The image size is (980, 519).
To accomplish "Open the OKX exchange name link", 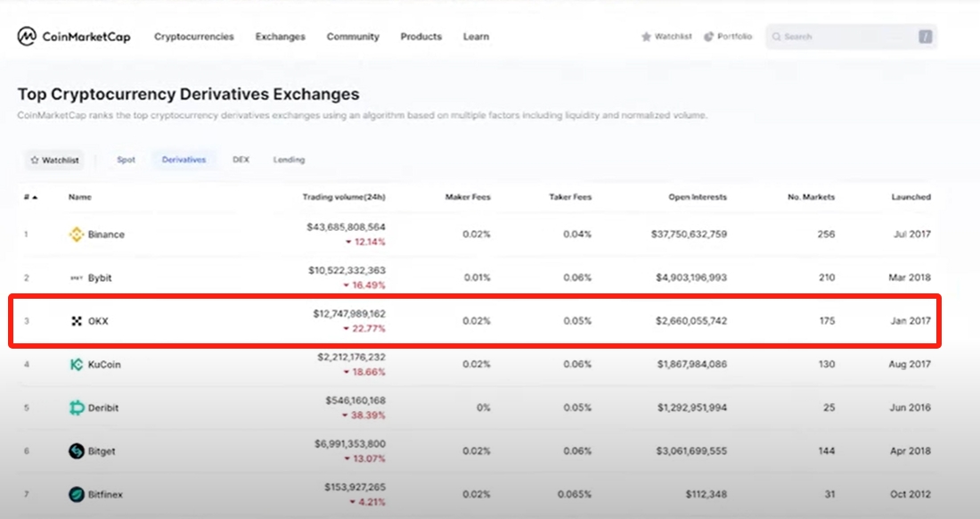I will click(x=98, y=321).
